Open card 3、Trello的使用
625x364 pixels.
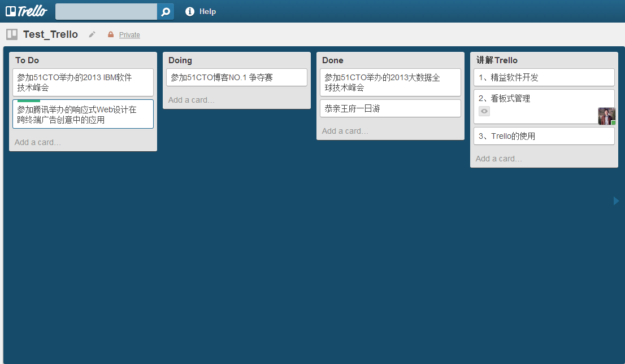click(544, 136)
